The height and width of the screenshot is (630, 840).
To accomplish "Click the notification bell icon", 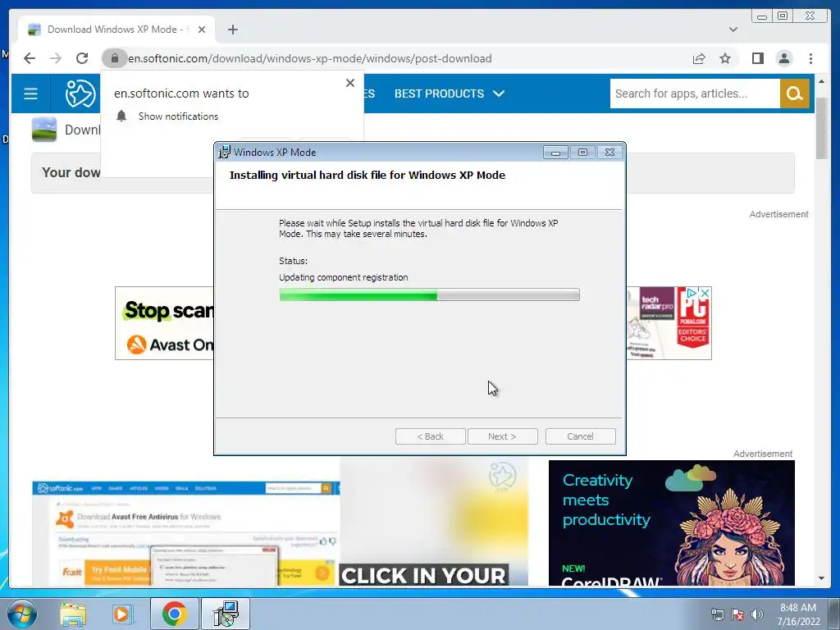I will (x=121, y=116).
